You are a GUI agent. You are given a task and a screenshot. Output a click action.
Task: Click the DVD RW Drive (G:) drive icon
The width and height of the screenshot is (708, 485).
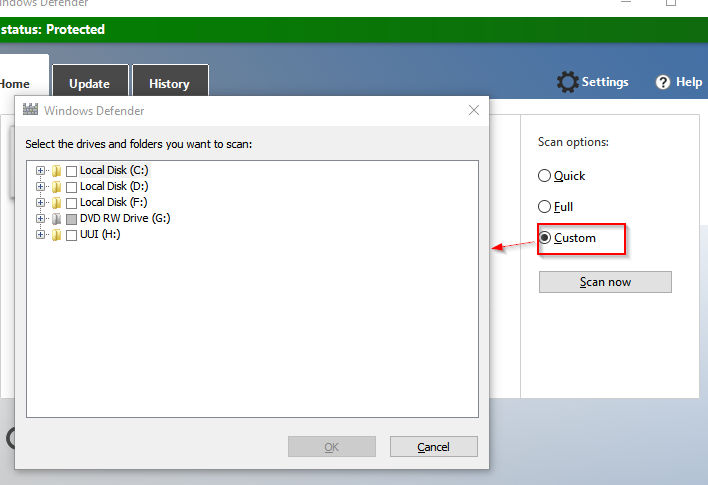coord(56,219)
